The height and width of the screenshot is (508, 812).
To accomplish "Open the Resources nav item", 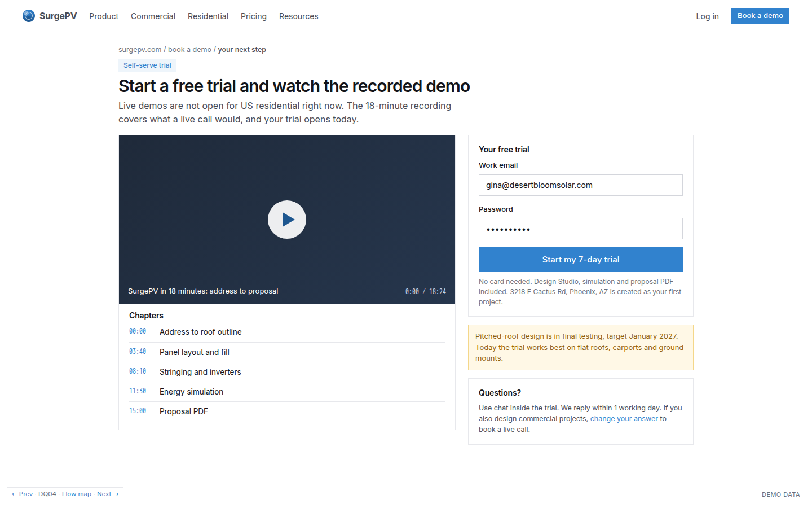I will pos(299,16).
